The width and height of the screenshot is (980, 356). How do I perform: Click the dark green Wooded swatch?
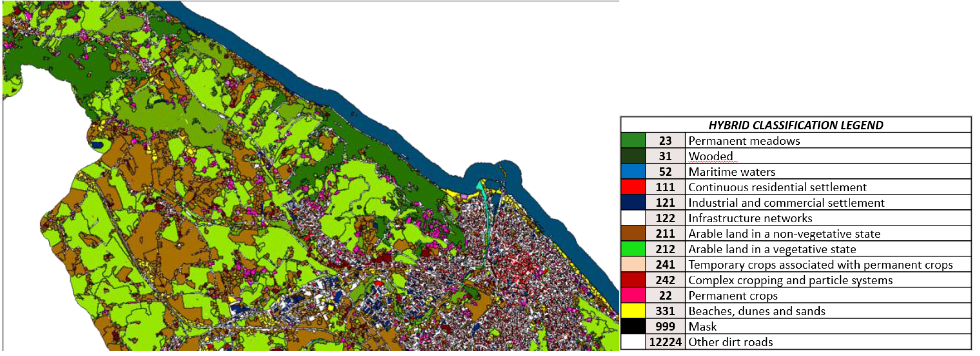[633, 156]
